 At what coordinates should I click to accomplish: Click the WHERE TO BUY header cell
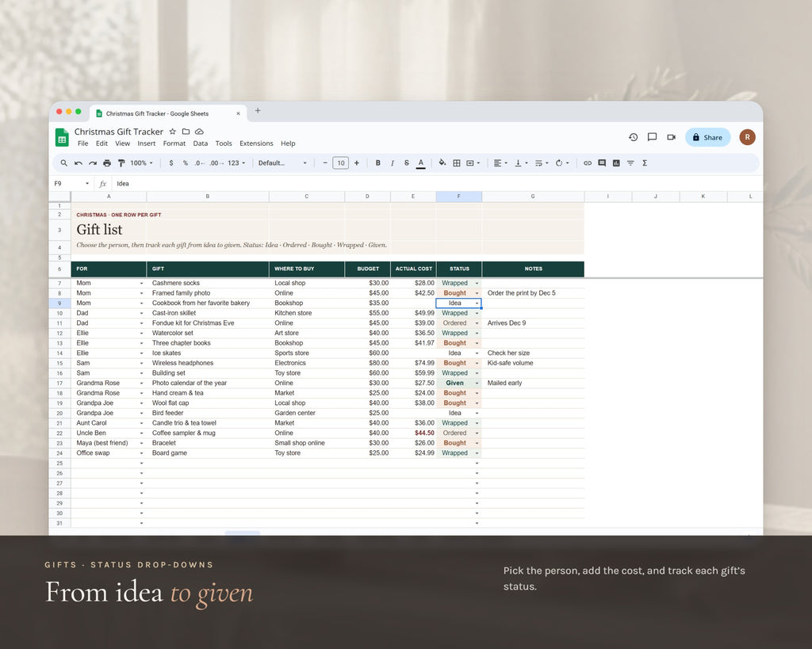(x=307, y=269)
